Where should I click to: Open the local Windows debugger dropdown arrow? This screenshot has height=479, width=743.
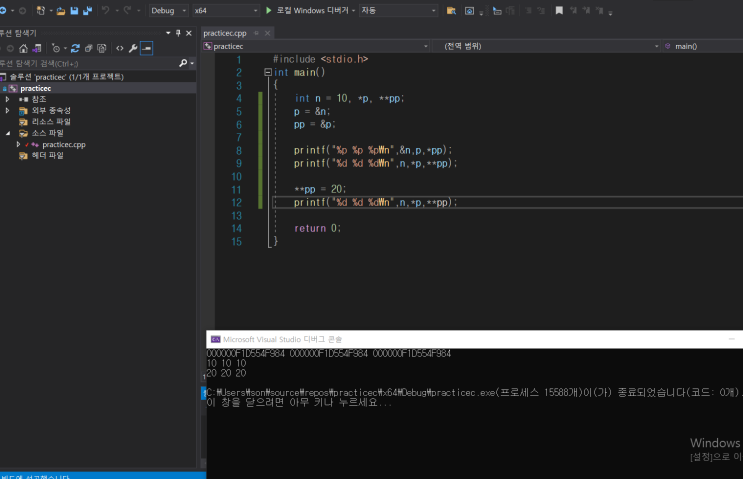click(353, 10)
